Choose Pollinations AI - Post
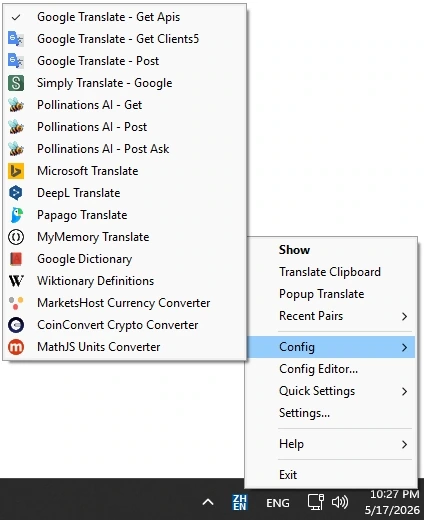This screenshot has width=424, height=520. pyautogui.click(x=125, y=127)
